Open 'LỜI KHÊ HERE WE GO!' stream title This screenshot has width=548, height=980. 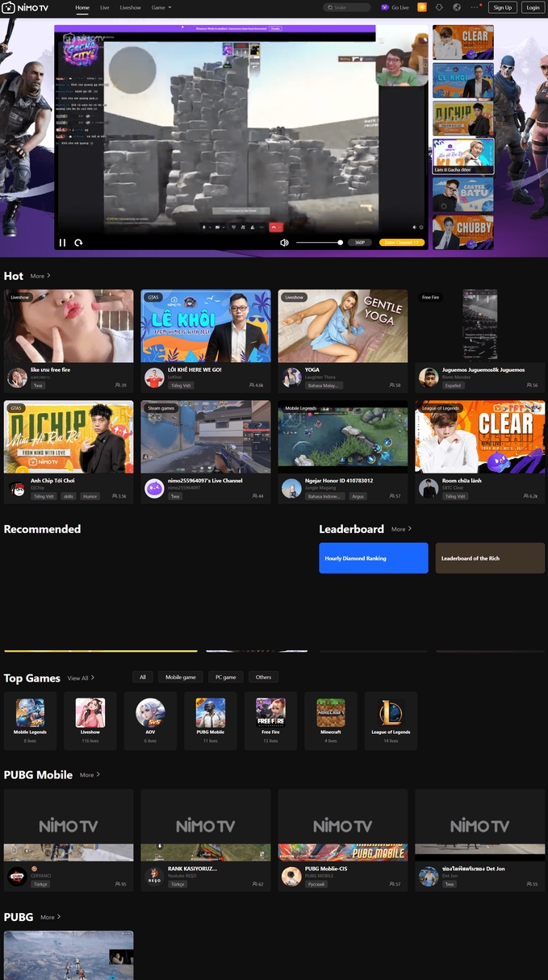click(x=195, y=369)
